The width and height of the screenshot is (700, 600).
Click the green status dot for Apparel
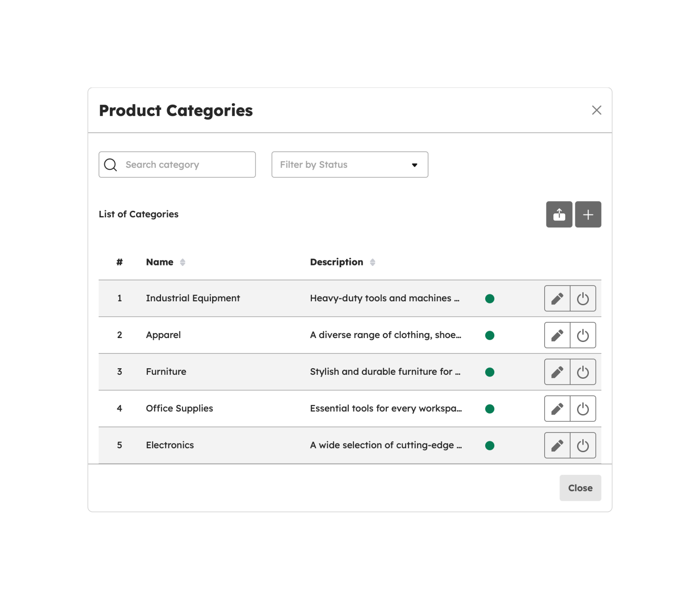coord(490,335)
